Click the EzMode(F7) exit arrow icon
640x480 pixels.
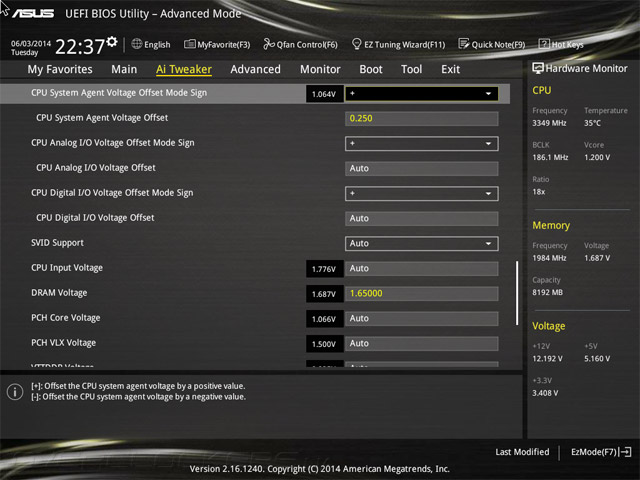[625, 452]
